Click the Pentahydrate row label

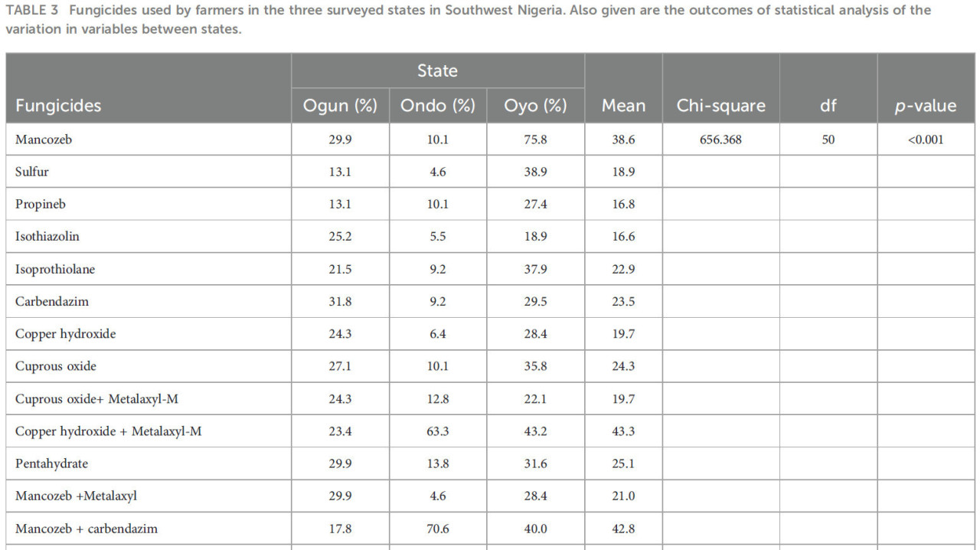tap(51, 463)
